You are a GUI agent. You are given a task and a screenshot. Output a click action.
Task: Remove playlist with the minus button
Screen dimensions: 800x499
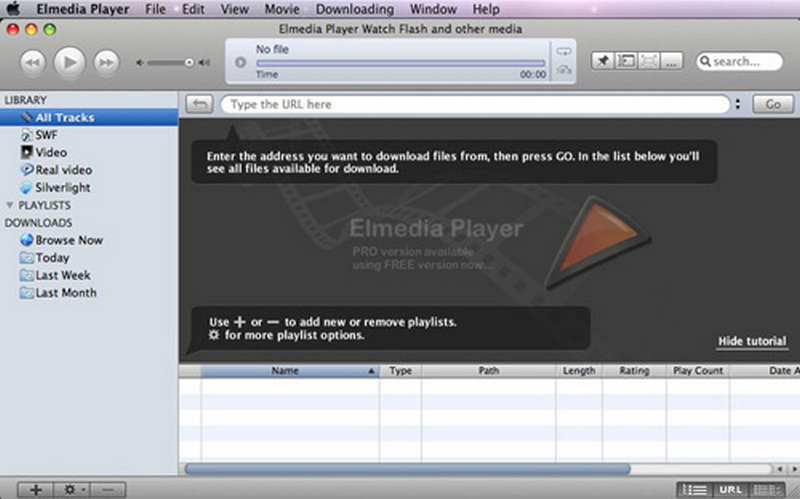point(108,490)
